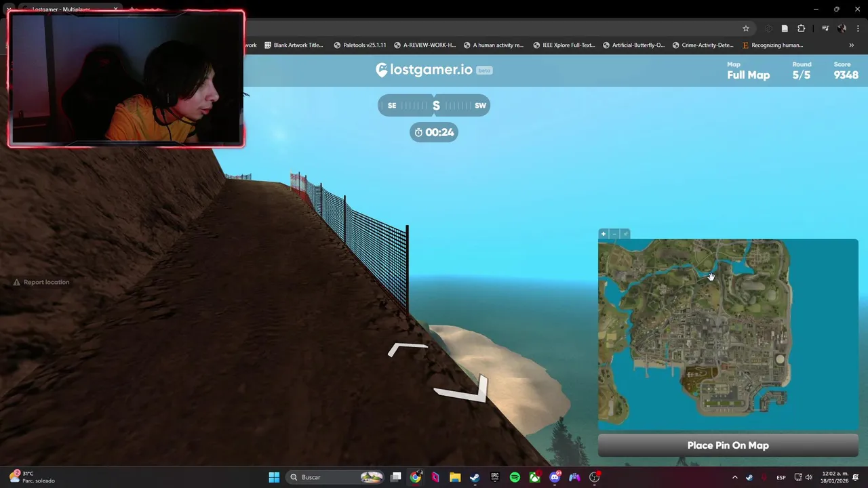868x488 pixels.
Task: Close the Lostgamer browser tab
Action: pyautogui.click(x=115, y=9)
